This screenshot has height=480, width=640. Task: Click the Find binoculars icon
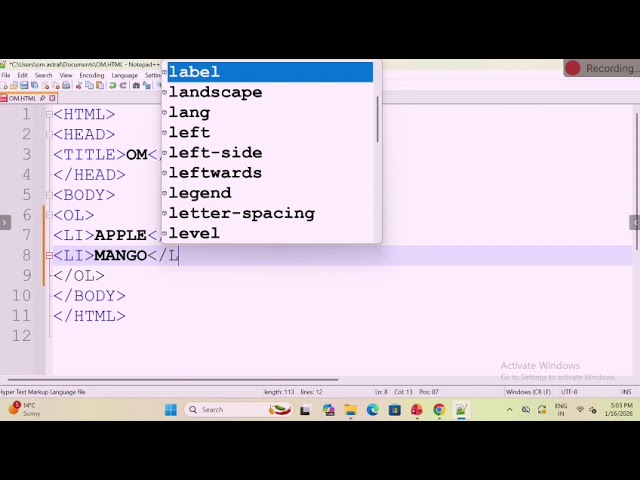point(136,86)
